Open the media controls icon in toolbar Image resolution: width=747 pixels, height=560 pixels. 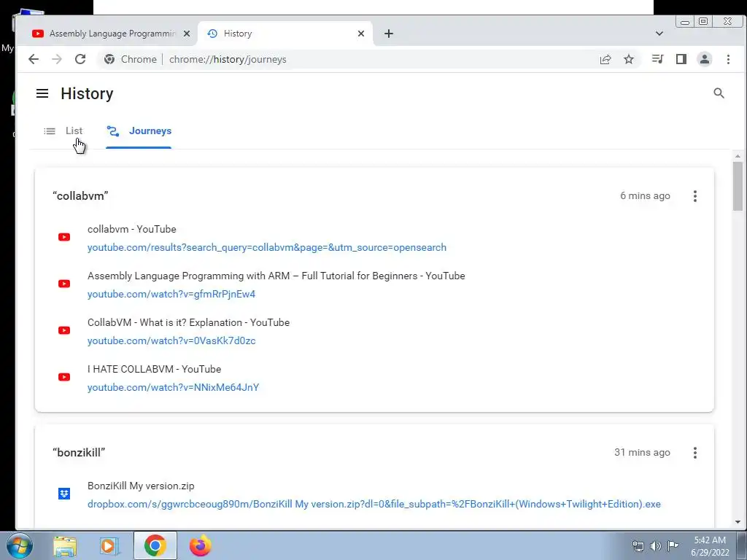[657, 59]
